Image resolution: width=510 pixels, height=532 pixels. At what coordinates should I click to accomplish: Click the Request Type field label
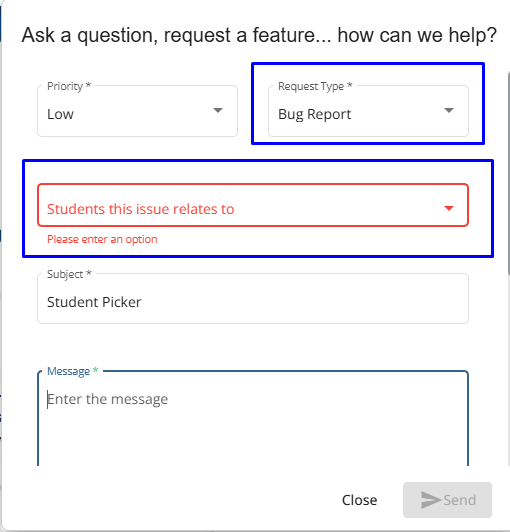pos(315,86)
